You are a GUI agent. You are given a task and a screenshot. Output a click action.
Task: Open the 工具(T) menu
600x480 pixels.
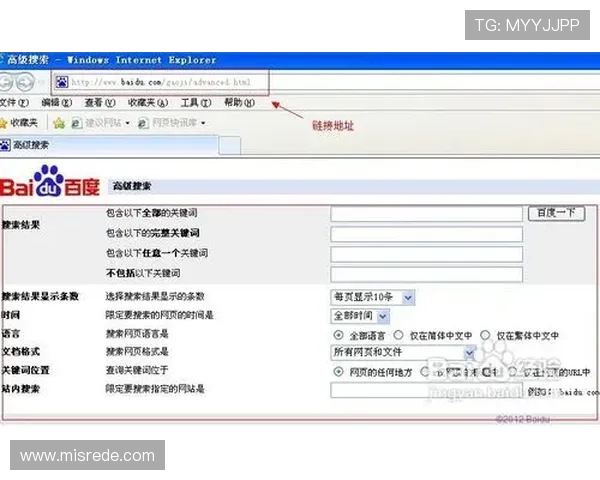point(196,103)
